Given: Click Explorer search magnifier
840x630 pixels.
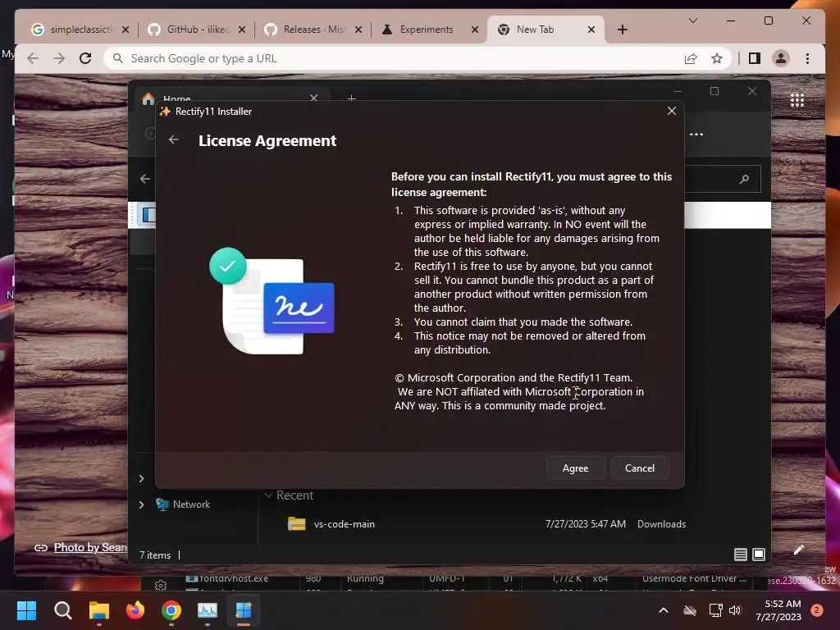Looking at the screenshot, I should [744, 179].
